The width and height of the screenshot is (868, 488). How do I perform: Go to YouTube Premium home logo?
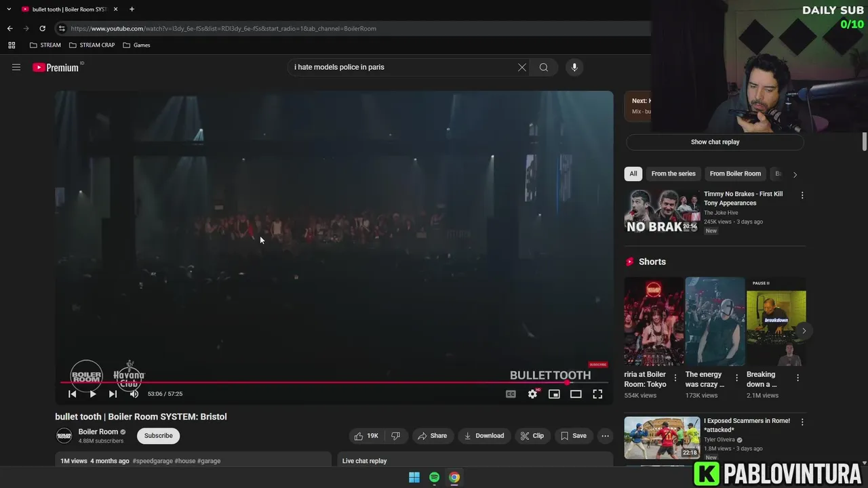click(57, 67)
